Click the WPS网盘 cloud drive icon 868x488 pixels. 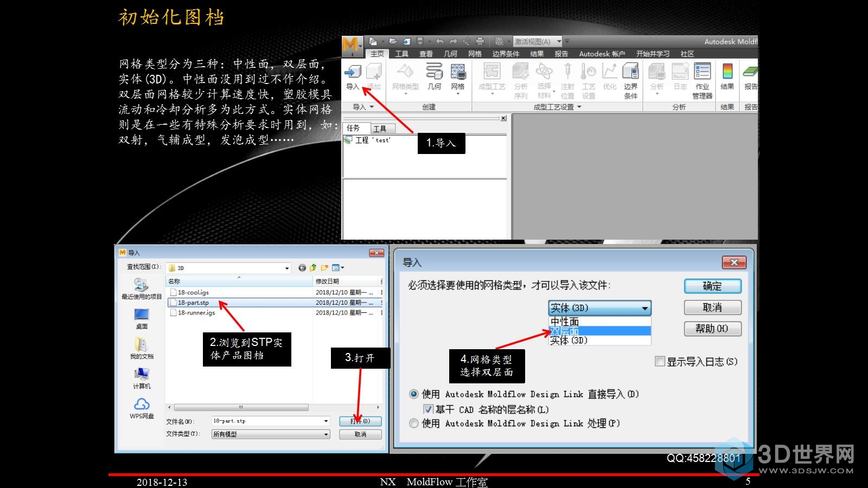[142, 404]
